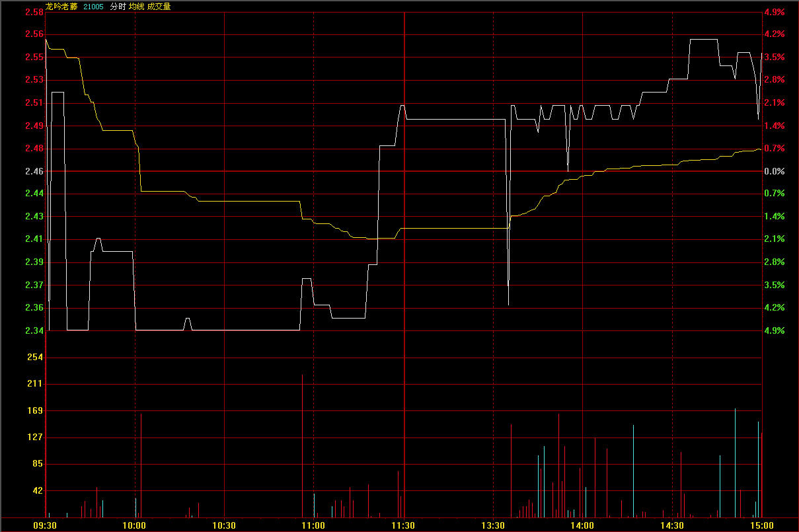This screenshot has width=799, height=532.
Task: Select the 分时 label in header
Action: coord(117,6)
